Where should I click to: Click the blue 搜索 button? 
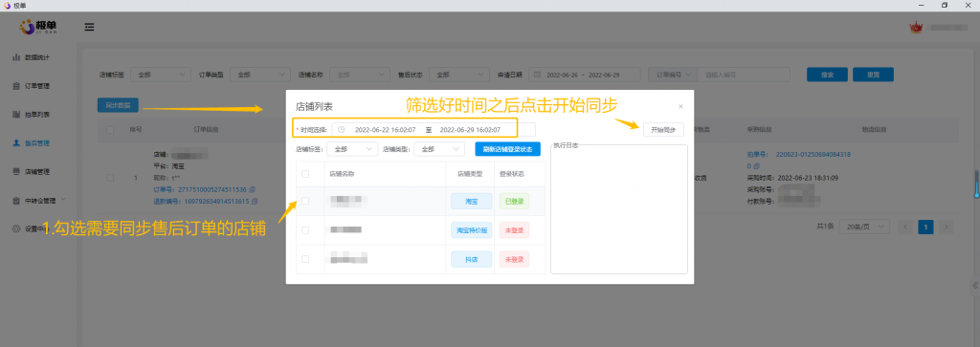[827, 75]
